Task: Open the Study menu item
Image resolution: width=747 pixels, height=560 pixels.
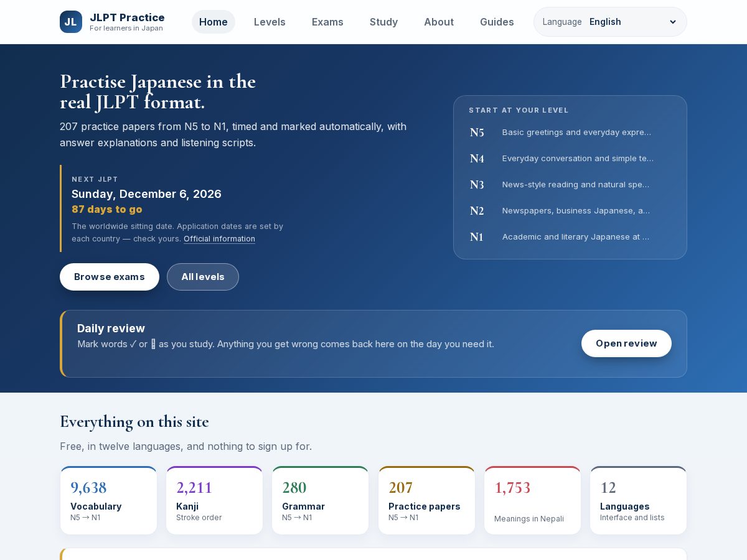Action: [383, 22]
